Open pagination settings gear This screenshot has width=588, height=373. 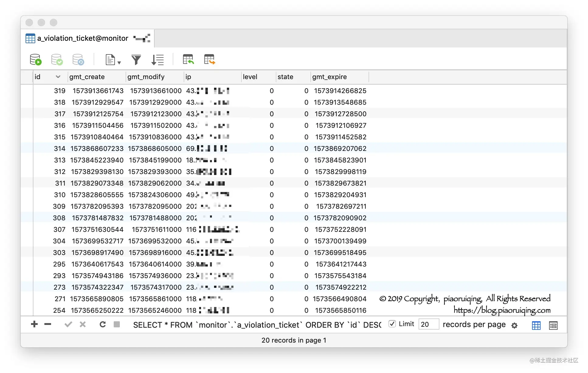pos(514,326)
